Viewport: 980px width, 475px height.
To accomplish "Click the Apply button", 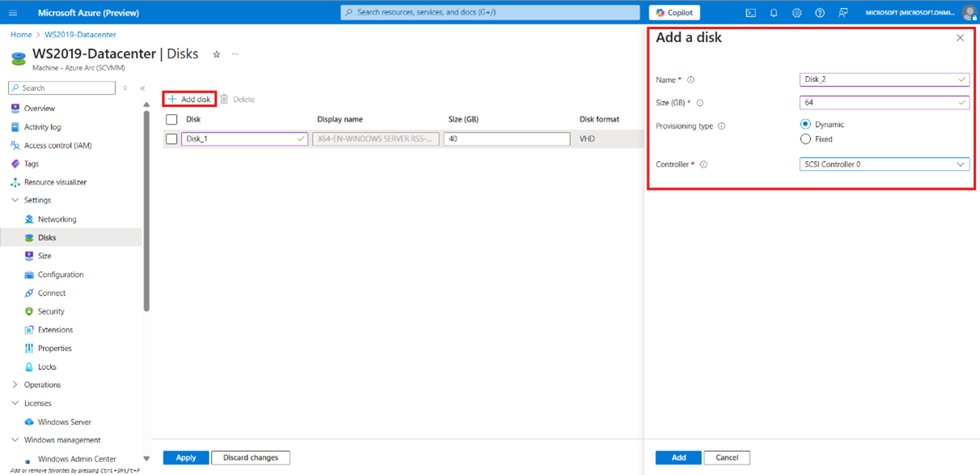I will point(186,458).
